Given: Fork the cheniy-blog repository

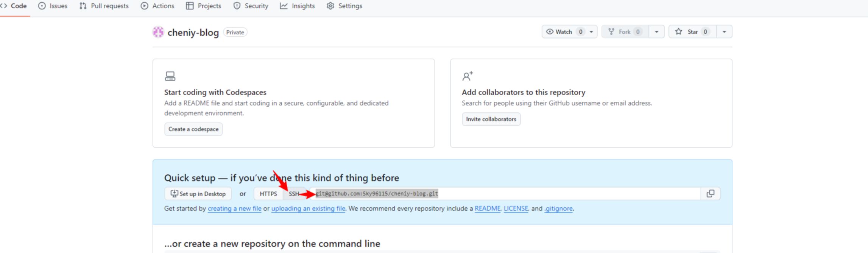Looking at the screenshot, I should [x=625, y=32].
